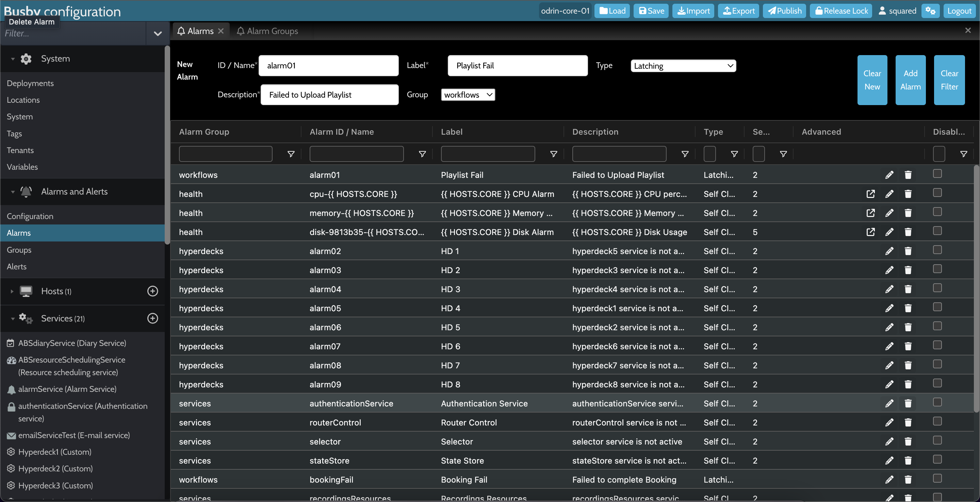Edit the bookingFail alarm row

point(889,480)
